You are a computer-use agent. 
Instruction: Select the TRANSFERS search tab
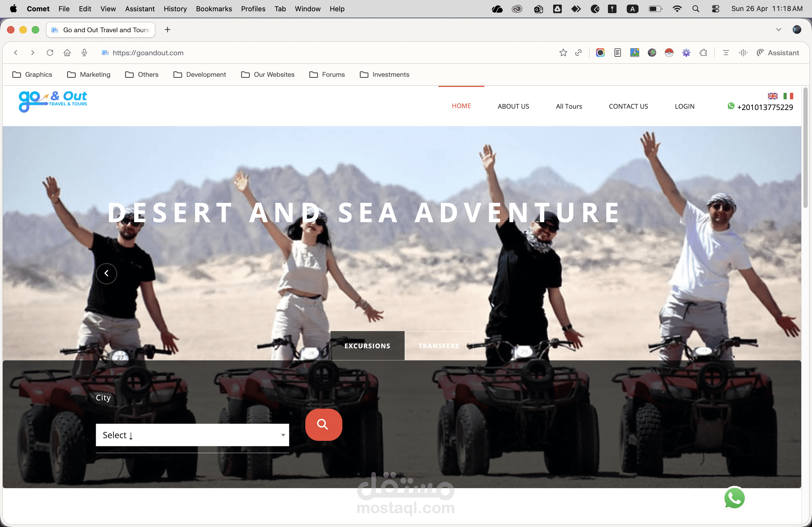439,346
